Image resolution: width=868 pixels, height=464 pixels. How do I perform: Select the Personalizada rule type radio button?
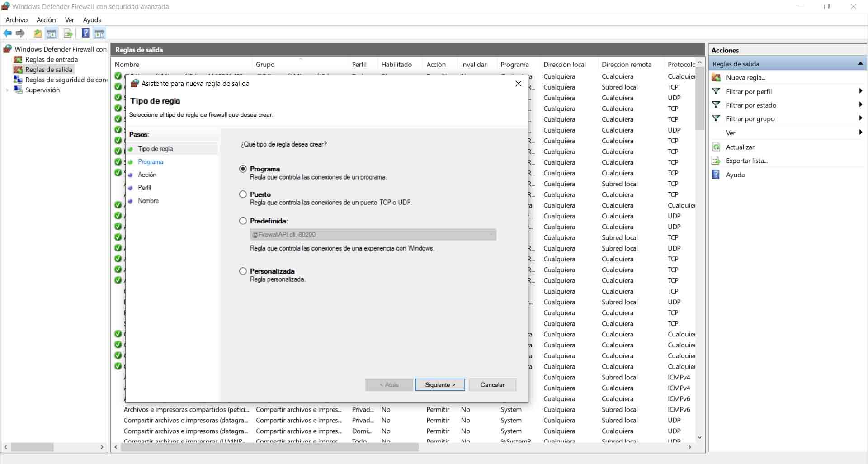click(x=243, y=271)
